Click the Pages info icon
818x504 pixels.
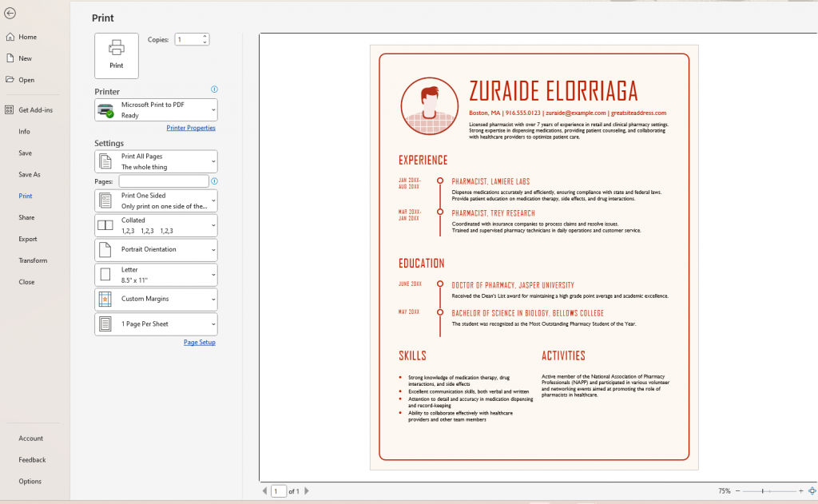[x=214, y=181]
